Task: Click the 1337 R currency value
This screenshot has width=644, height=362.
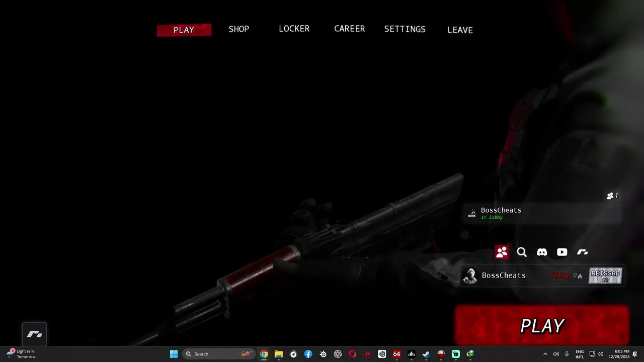Action: [559, 276]
